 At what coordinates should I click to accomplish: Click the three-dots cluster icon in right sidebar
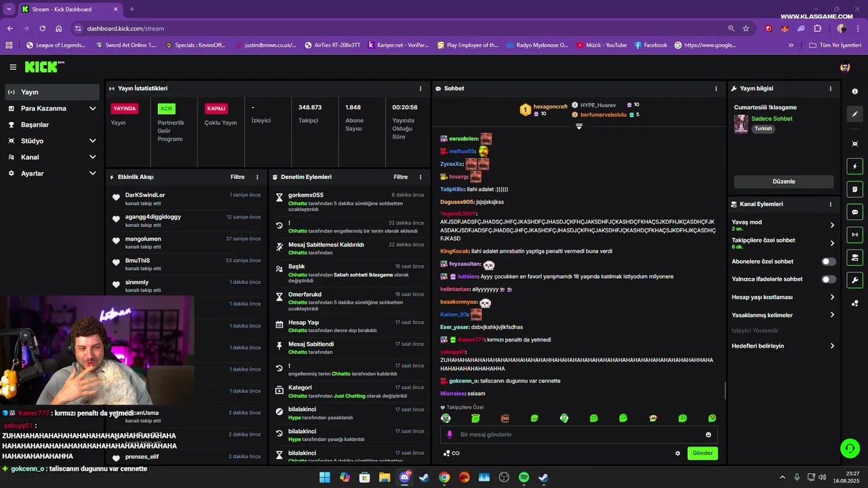coord(854,303)
